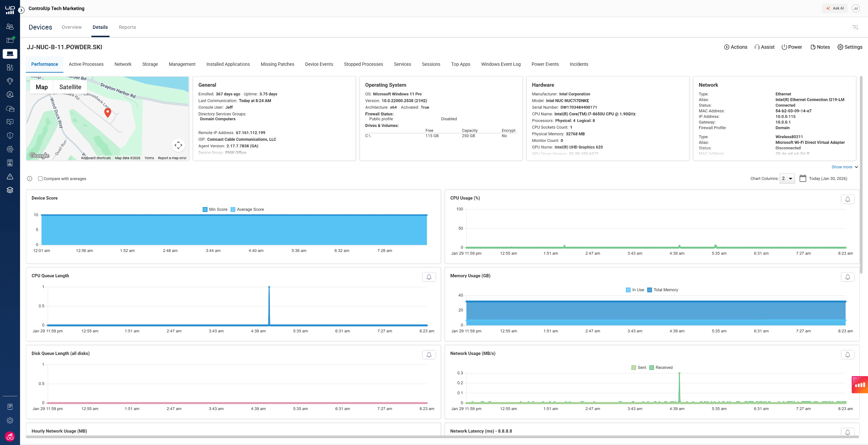The height and width of the screenshot is (445, 868).
Task: Click the CPU Usage chart bell icon
Action: pyautogui.click(x=847, y=199)
